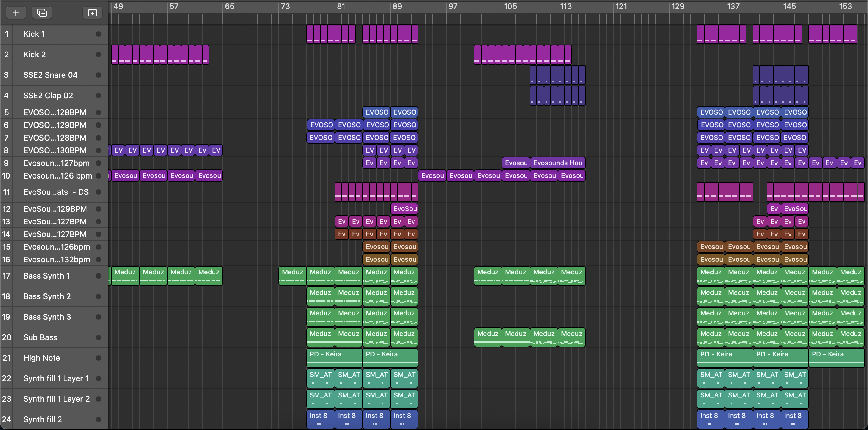The width and height of the screenshot is (868, 430).
Task: Select first SM_AT region on Synth fill 1 Layer 1
Action: pos(320,378)
